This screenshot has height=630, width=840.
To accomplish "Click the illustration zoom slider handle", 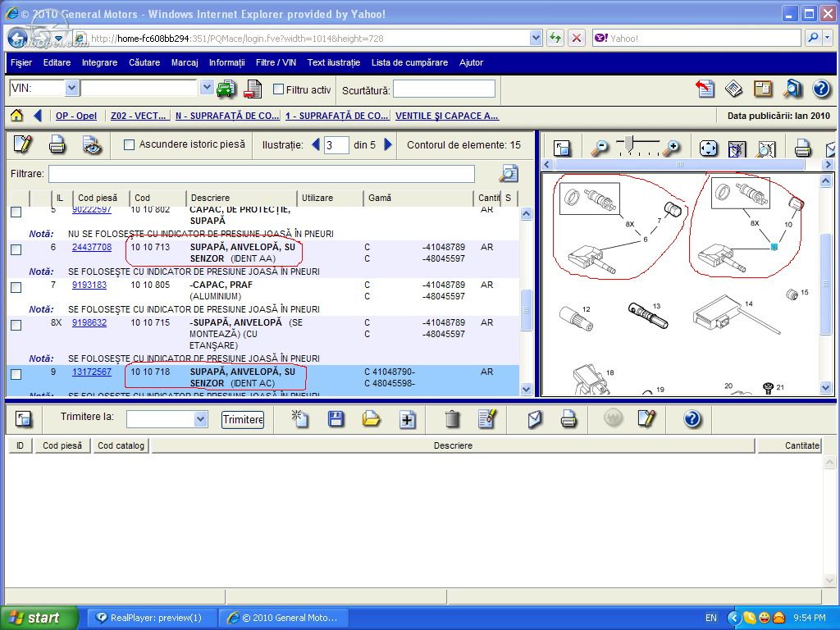I will (630, 144).
